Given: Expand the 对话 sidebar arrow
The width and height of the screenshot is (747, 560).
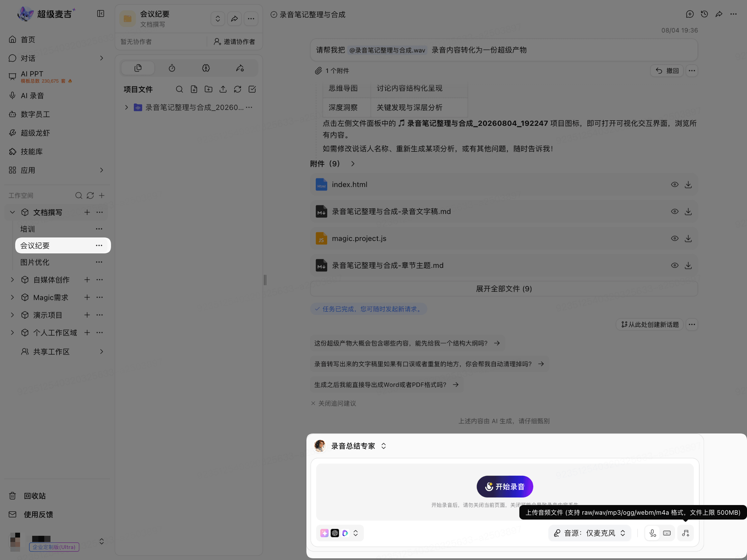Looking at the screenshot, I should pyautogui.click(x=101, y=58).
